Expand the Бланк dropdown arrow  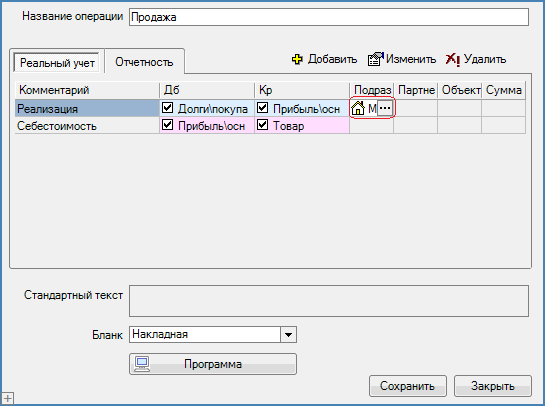pyautogui.click(x=288, y=335)
